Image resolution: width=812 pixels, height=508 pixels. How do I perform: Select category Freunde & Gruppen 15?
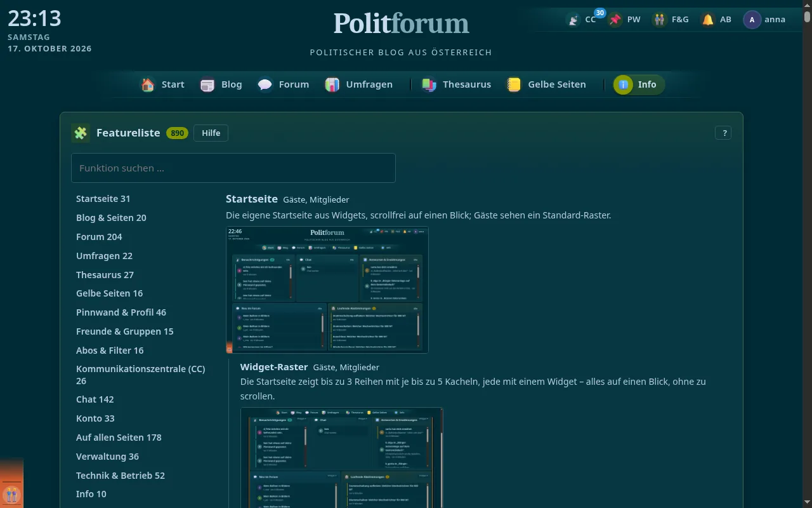click(124, 331)
